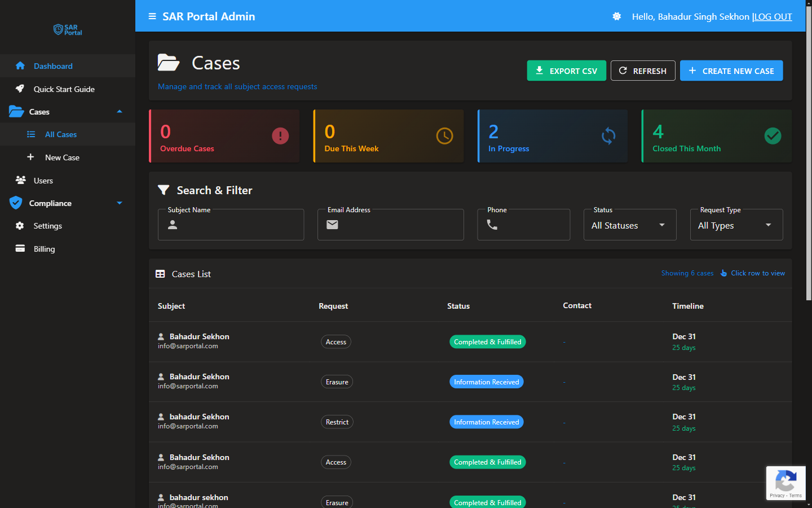Click the hamburger menu icon in the header
Image resolution: width=812 pixels, height=508 pixels.
click(152, 16)
